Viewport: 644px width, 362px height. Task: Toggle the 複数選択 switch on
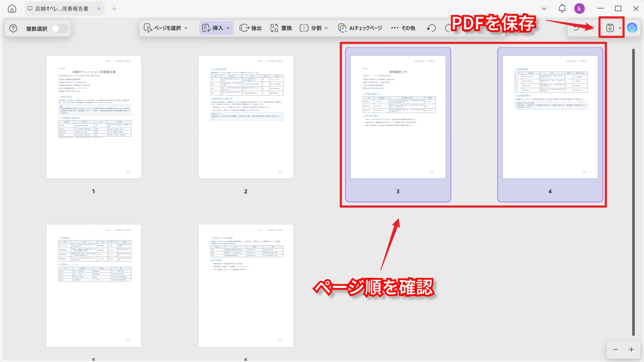[59, 28]
